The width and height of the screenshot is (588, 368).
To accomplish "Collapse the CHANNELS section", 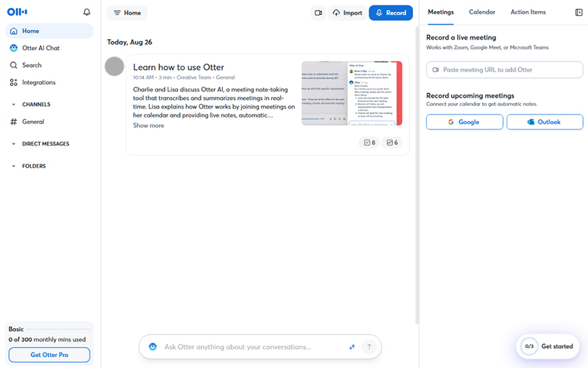I will (14, 104).
